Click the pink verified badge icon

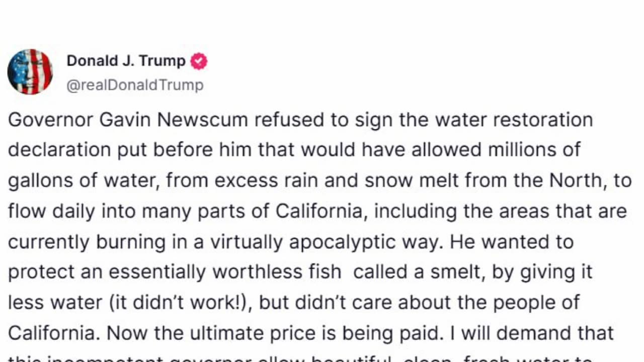click(199, 61)
